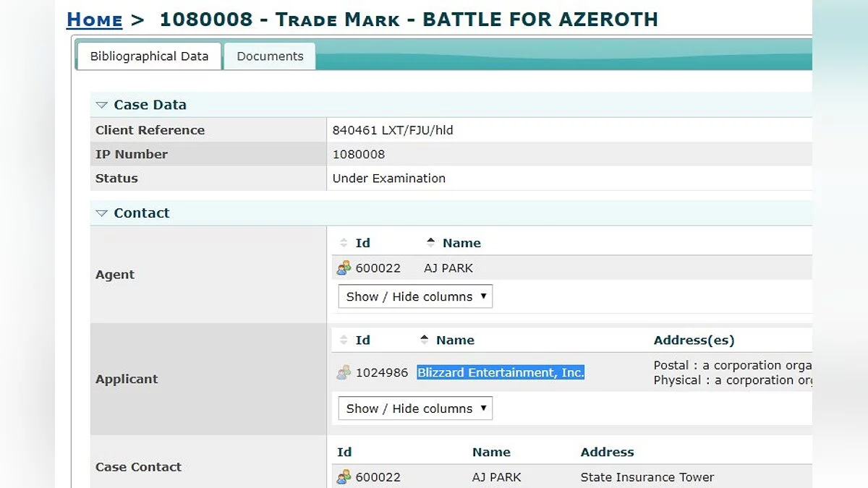Click the Blizzard Entertainment applicant contact icon
Viewport: 868px width, 488px height.
[344, 373]
